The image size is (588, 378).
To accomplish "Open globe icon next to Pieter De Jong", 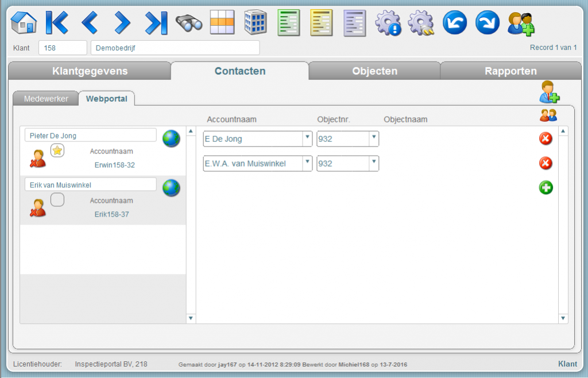I will [171, 138].
